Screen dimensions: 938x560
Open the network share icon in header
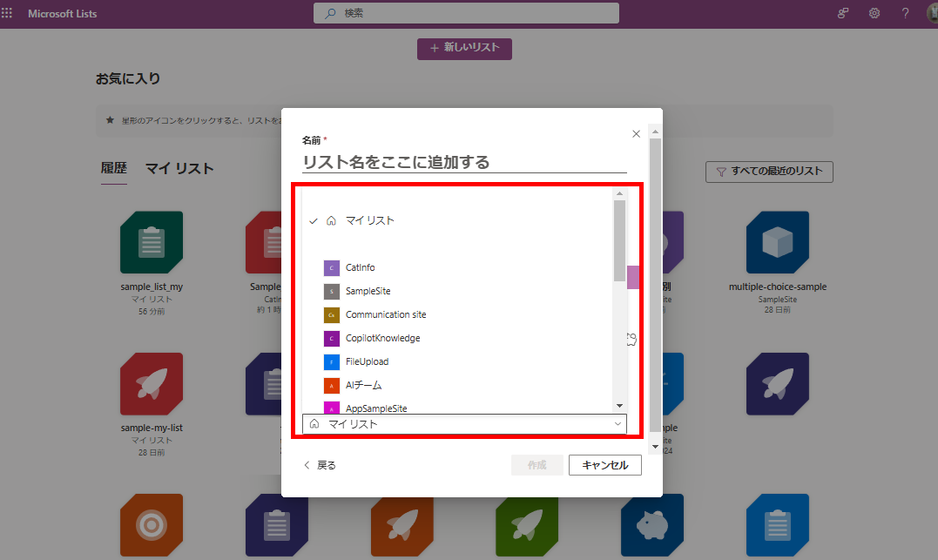click(843, 13)
